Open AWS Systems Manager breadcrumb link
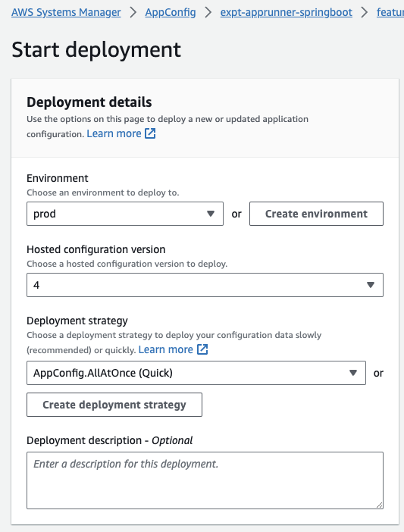The width and height of the screenshot is (404, 532). click(66, 13)
